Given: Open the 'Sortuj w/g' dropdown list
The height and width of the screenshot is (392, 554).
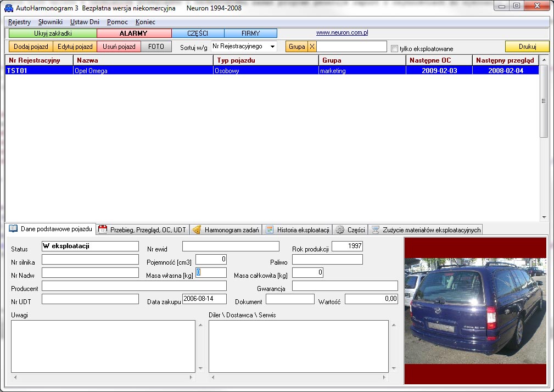Looking at the screenshot, I should (272, 47).
